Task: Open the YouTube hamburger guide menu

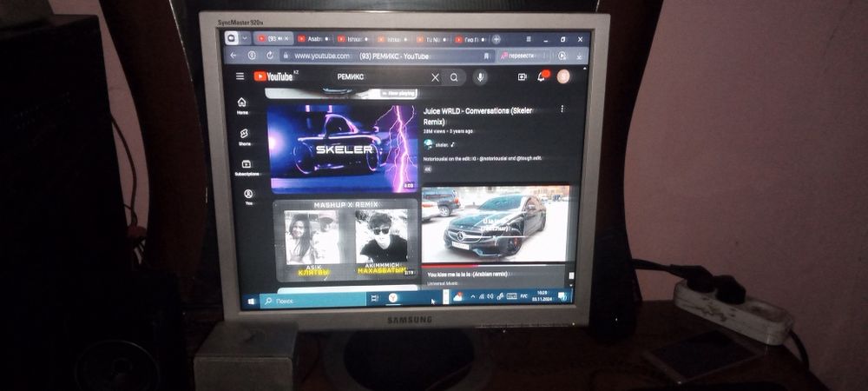Action: click(240, 76)
